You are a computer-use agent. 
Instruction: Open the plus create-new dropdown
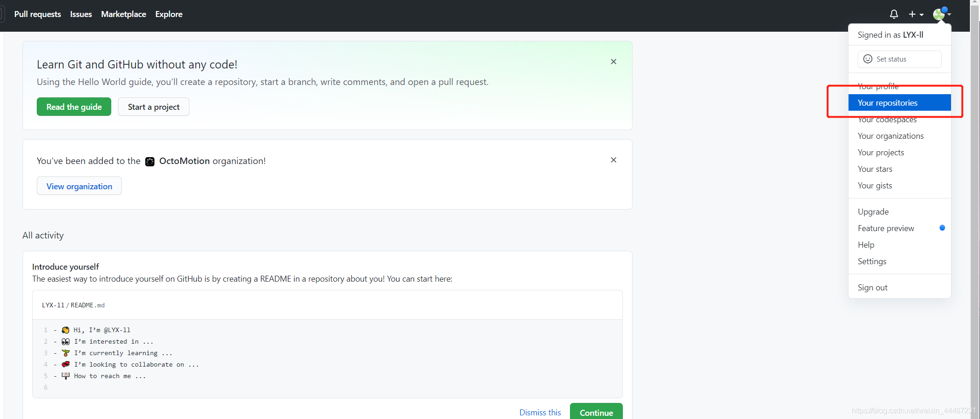pos(916,14)
